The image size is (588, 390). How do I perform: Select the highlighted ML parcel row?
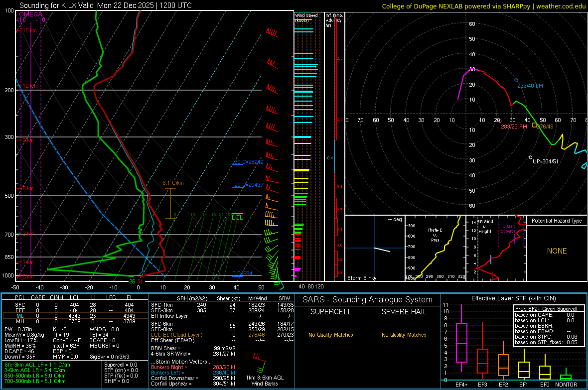tap(74, 316)
